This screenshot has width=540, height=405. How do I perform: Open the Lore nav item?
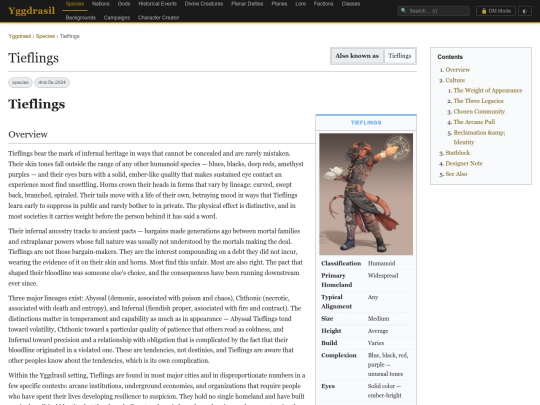pyautogui.click(x=301, y=4)
